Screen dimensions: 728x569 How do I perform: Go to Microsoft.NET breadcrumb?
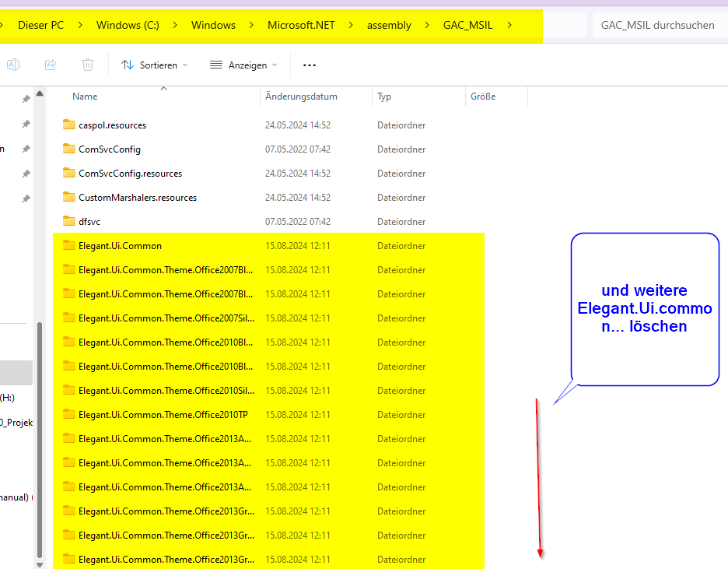click(x=301, y=25)
